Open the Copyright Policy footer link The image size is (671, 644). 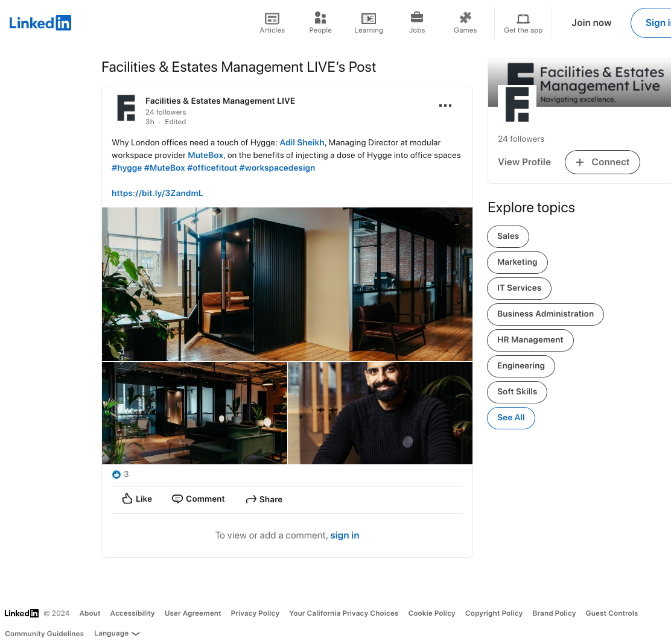click(x=494, y=613)
